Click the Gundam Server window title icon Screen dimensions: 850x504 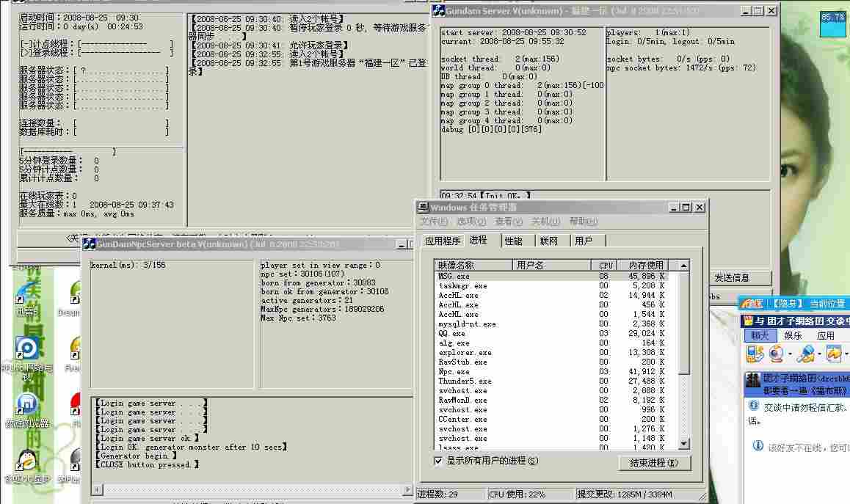pyautogui.click(x=438, y=11)
